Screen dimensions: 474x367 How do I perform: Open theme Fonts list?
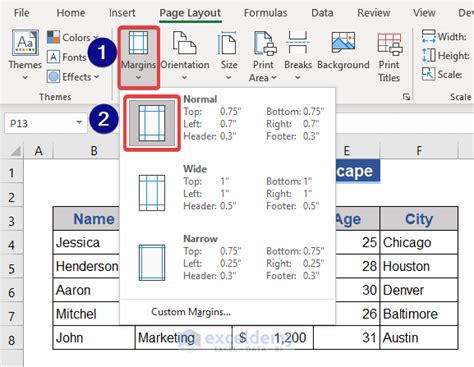tap(67, 57)
